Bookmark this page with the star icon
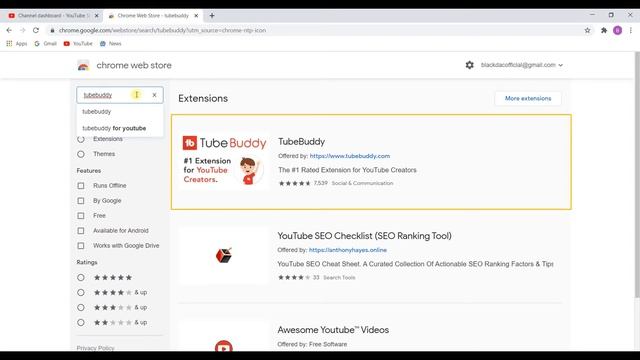Screen dimensions: 640x360 click(x=587, y=30)
